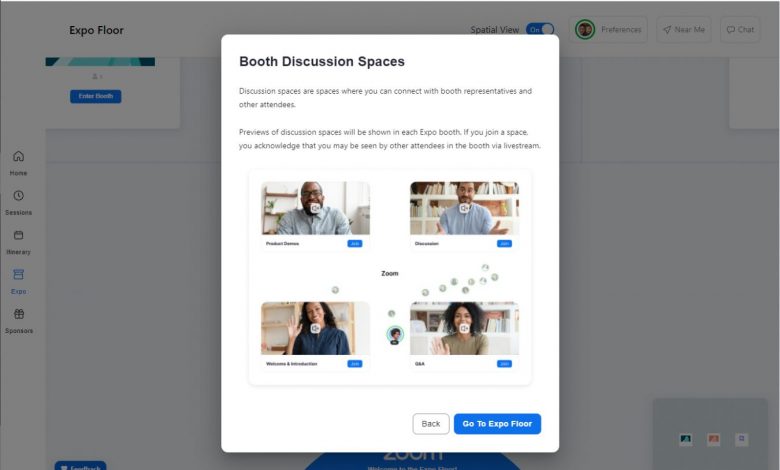Click the Welcome & Introduction video thumbnail
The image size is (780, 470).
coord(315,328)
